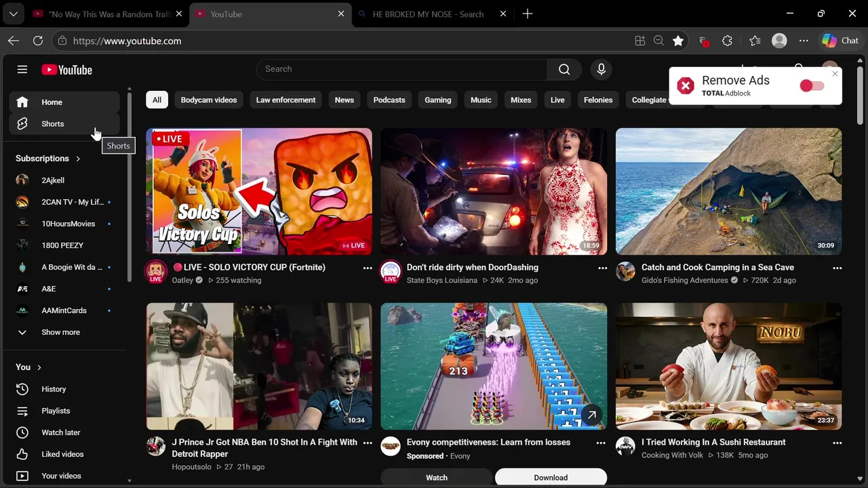The width and height of the screenshot is (868, 488).
Task: Open browser Settings and more menu
Action: pos(804,41)
